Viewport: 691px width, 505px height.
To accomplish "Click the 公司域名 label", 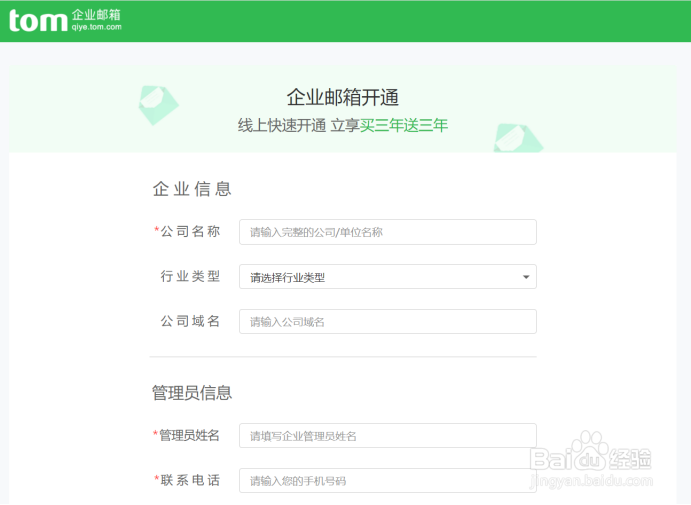I will coord(190,321).
